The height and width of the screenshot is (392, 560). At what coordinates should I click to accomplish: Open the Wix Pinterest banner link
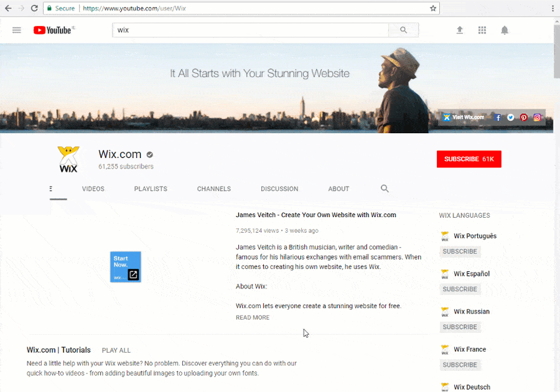point(523,118)
